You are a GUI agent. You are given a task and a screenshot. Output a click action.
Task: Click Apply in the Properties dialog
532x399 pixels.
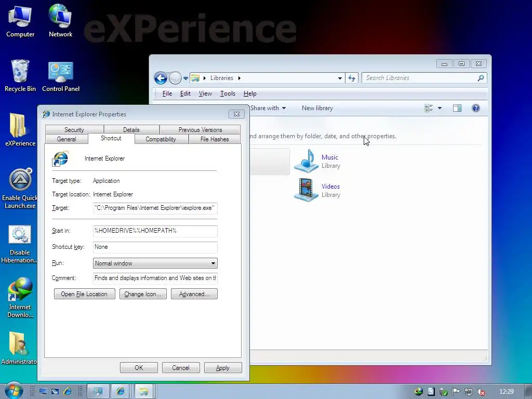[223, 367]
